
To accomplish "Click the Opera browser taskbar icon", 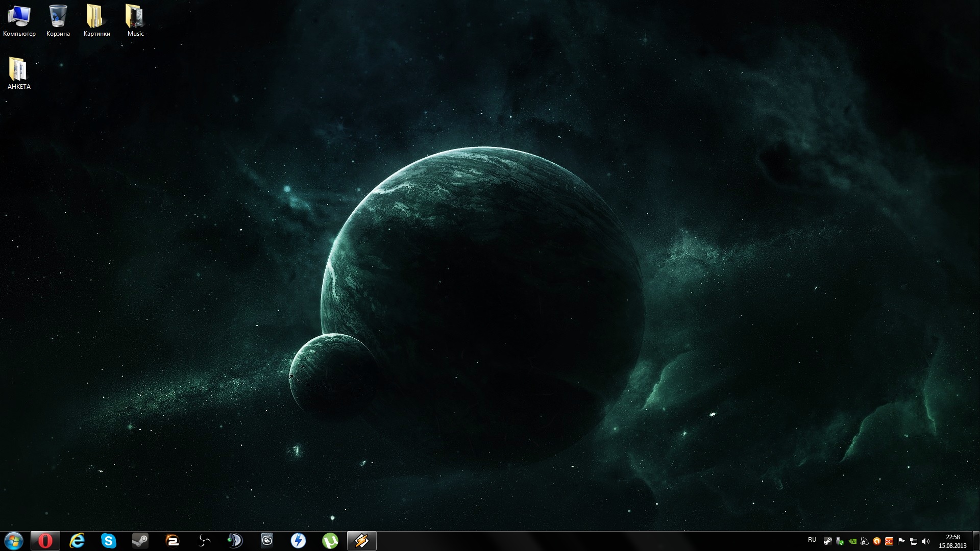I will point(45,541).
